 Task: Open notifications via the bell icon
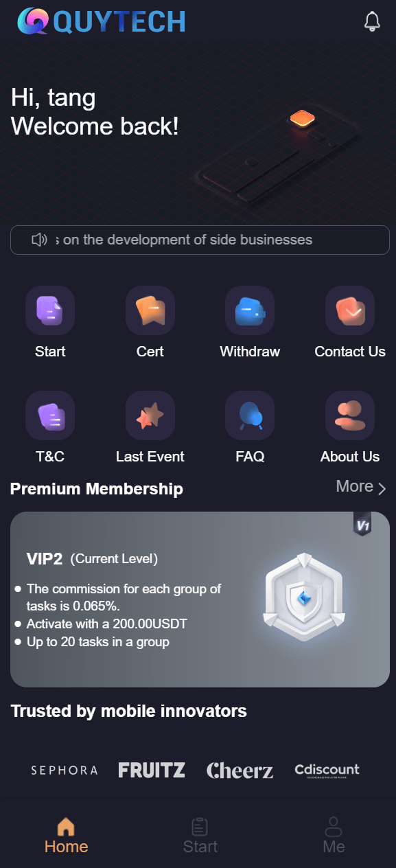click(372, 21)
